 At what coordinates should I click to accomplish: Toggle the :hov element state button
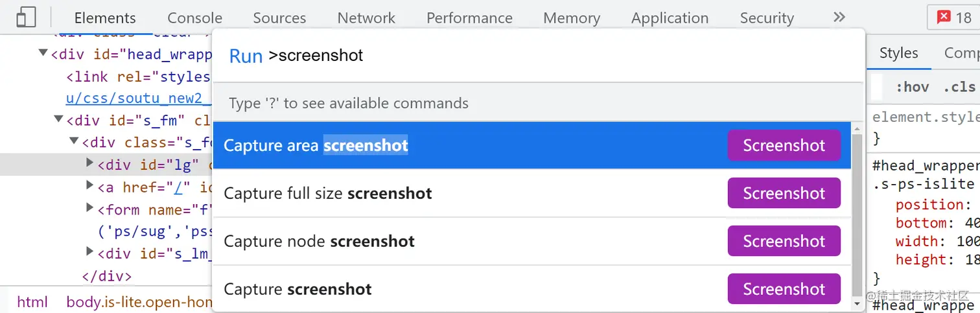[912, 87]
